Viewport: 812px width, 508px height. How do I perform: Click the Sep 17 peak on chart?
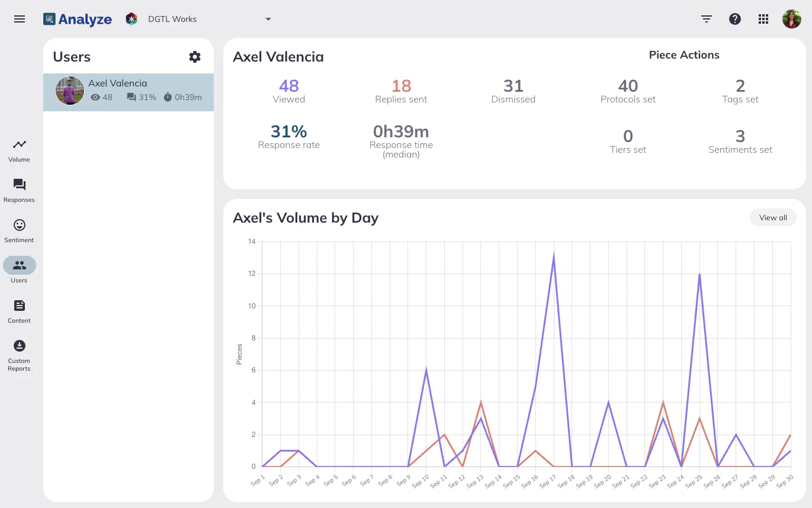tap(554, 257)
